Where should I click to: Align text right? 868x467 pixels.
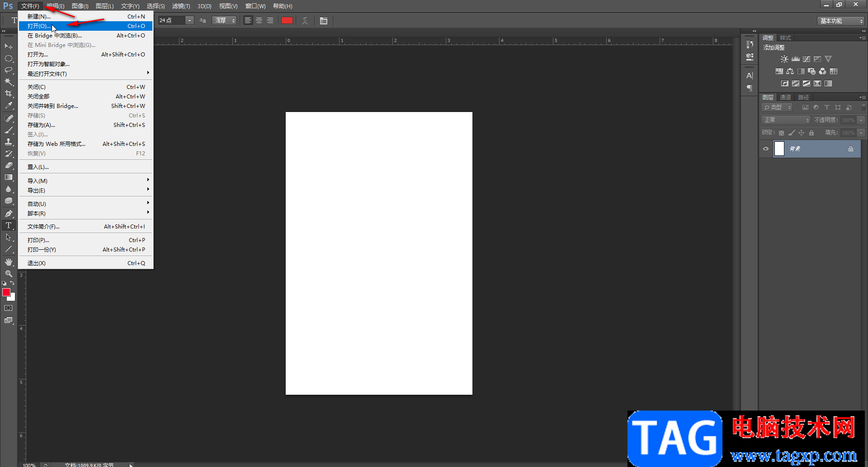tap(270, 20)
